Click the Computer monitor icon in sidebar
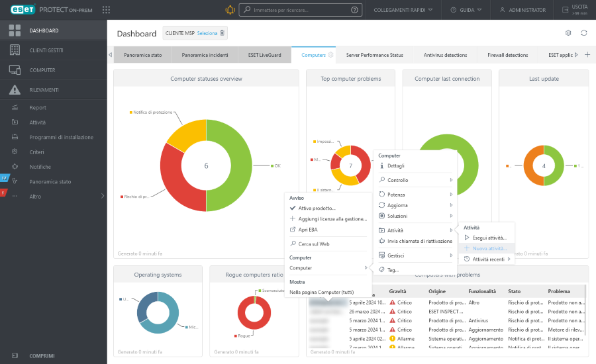The image size is (596, 364). [15, 70]
